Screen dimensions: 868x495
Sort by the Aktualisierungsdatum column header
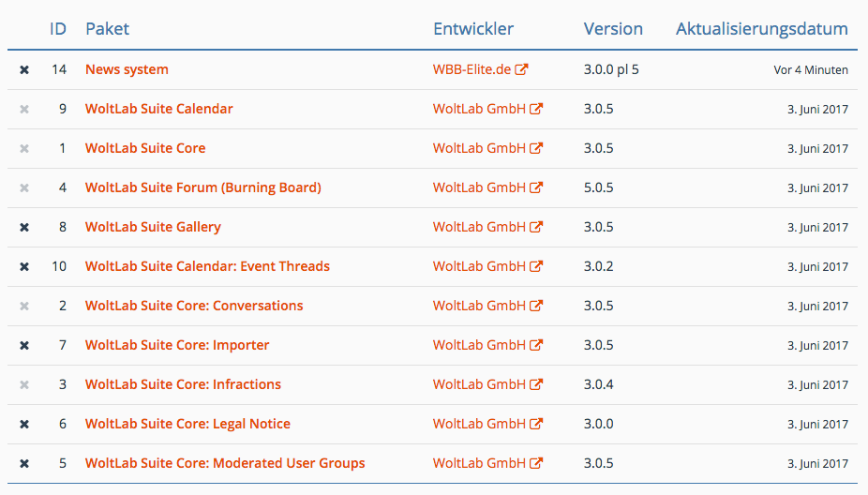[762, 29]
